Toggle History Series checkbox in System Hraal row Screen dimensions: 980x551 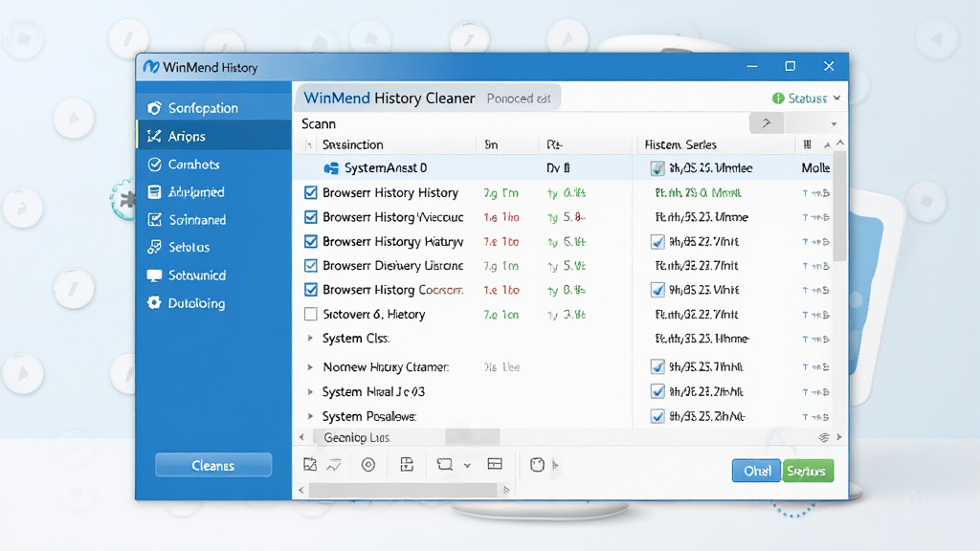pos(657,391)
